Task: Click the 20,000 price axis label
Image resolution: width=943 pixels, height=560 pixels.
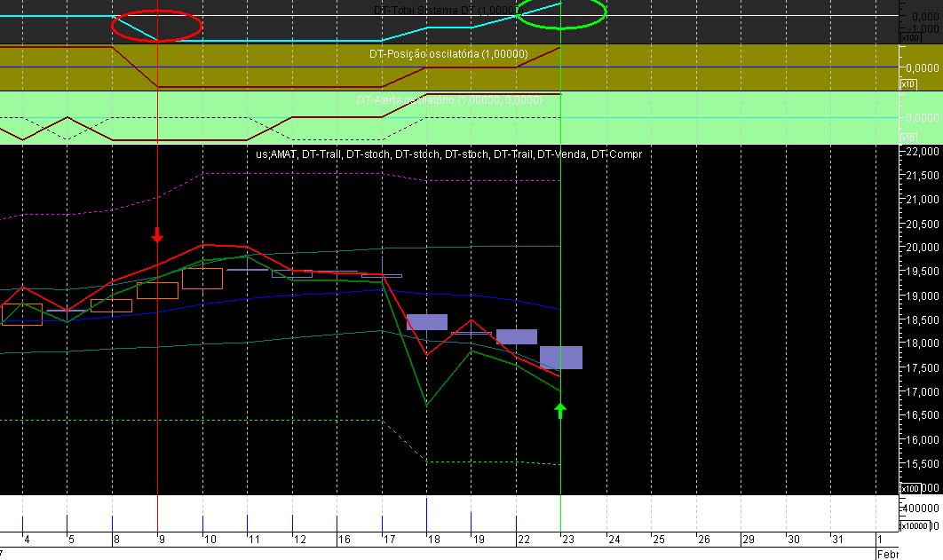Action: click(923, 248)
